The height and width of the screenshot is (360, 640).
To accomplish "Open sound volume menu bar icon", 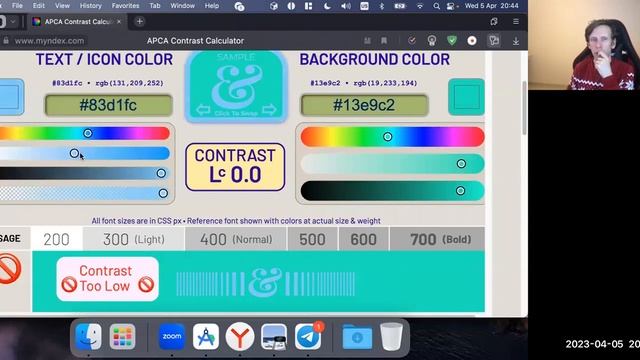I will tap(346, 6).
